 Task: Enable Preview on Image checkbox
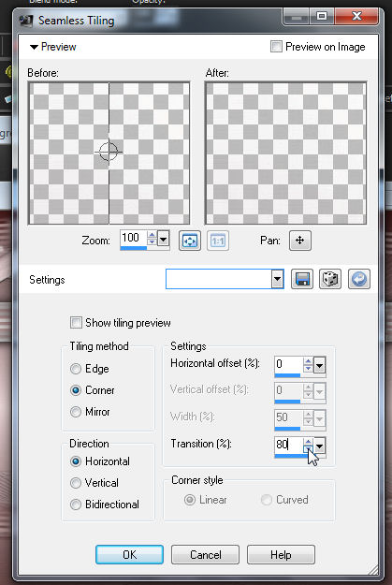[276, 47]
